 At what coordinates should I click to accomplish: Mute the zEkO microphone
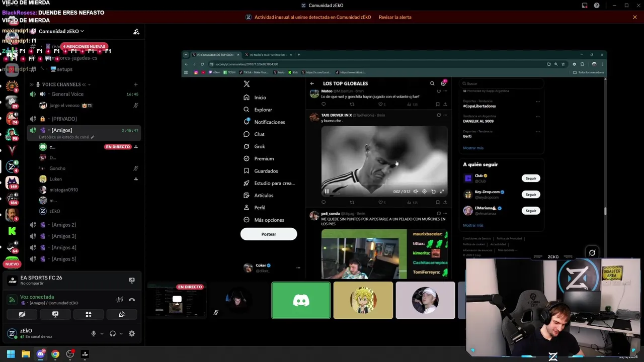[x=93, y=333]
